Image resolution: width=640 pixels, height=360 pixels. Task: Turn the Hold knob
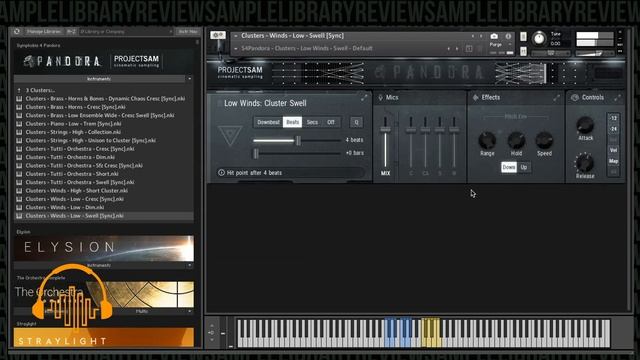coord(516,140)
